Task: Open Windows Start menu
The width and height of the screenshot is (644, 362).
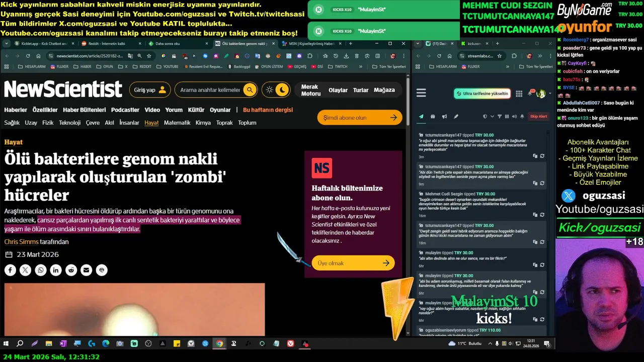Action: [x=6, y=344]
